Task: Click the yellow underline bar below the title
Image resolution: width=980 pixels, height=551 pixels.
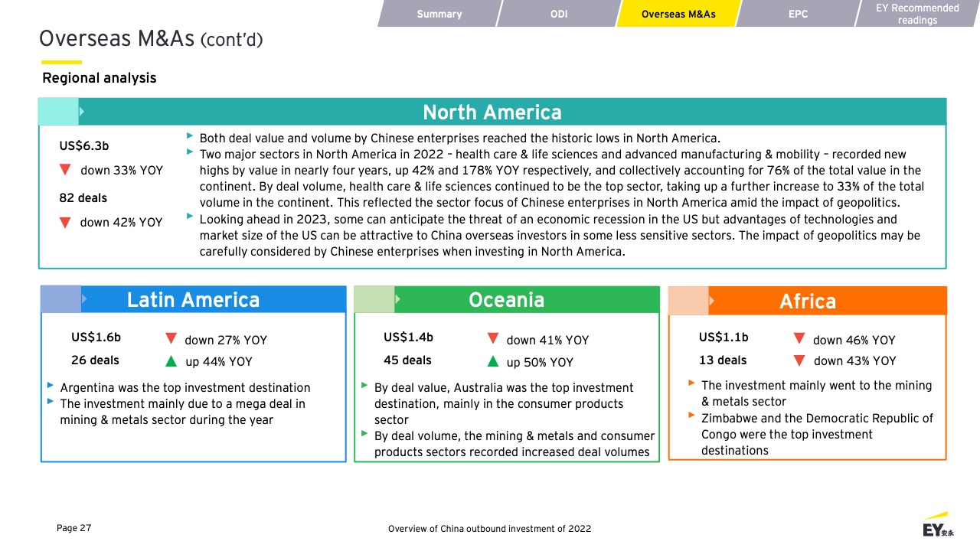Action: pyautogui.click(x=61, y=62)
